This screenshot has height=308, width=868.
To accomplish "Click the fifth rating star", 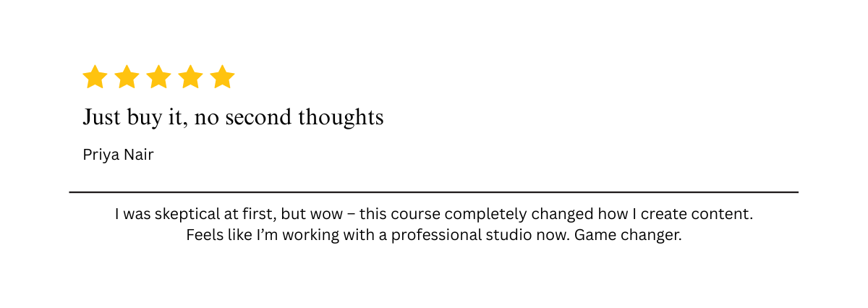I will (x=222, y=77).
